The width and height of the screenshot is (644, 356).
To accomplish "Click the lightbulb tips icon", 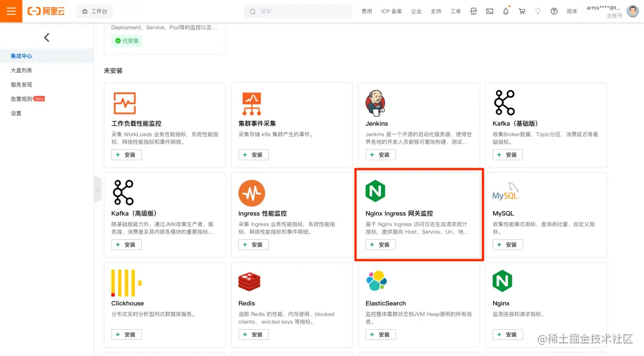I will coord(538,11).
